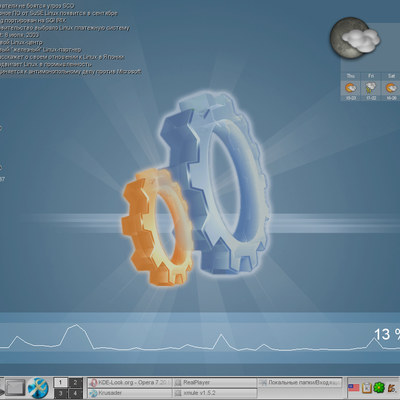This screenshot has width=400, height=400.
Task: Click the 13 % CPU usage readout
Action: pos(387,334)
